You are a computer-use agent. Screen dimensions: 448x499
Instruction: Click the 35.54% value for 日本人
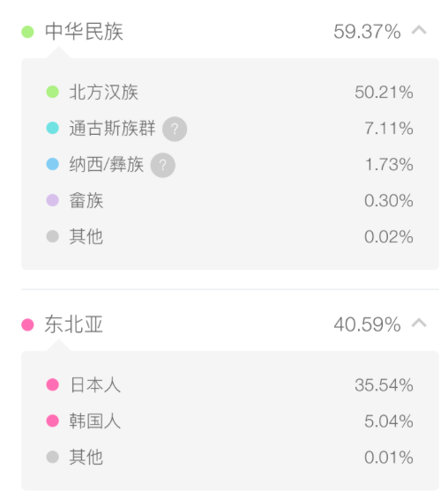(x=384, y=385)
